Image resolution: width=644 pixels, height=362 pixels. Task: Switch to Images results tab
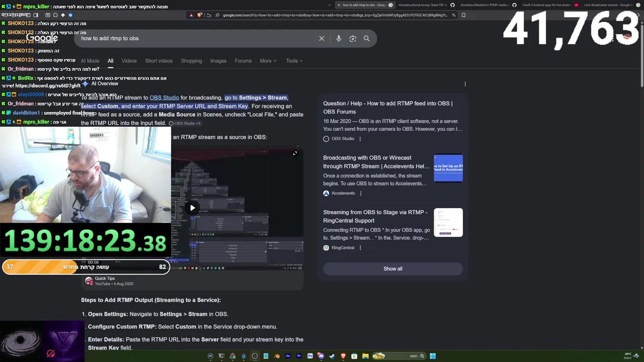click(218, 61)
